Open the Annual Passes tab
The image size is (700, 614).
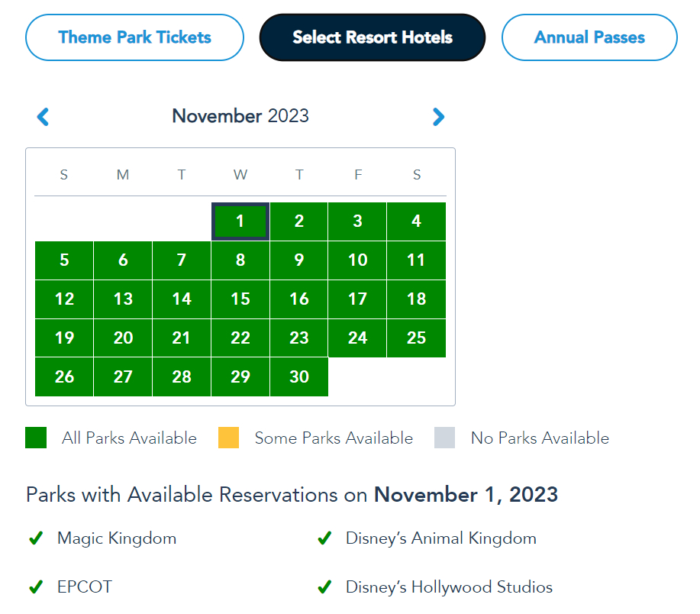[589, 37]
